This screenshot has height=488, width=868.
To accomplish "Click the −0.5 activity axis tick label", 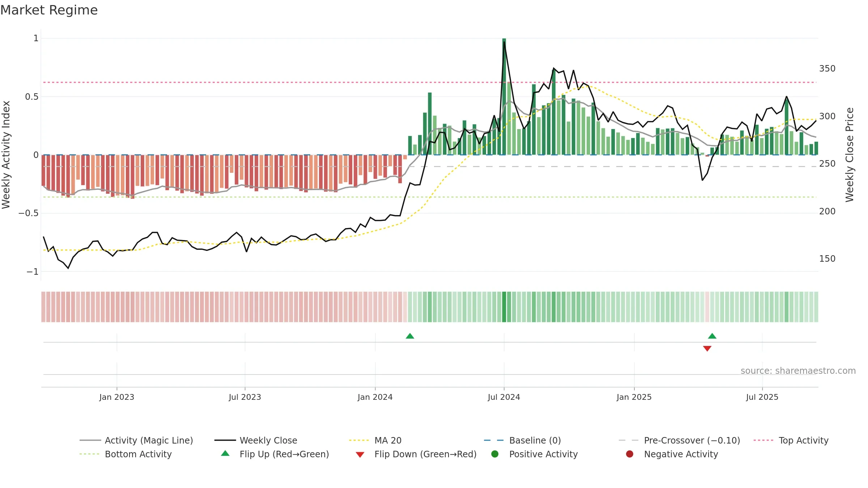I will pos(28,213).
